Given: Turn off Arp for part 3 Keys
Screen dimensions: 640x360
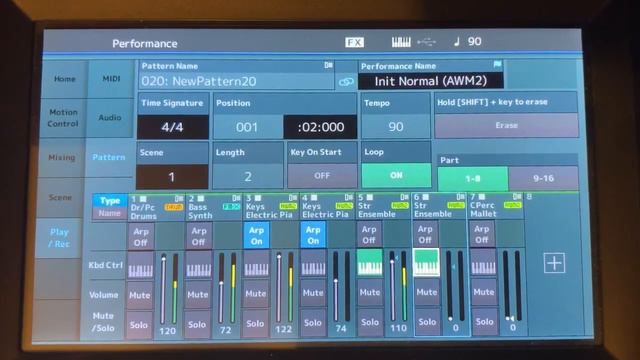Looking at the screenshot, I should coord(256,236).
